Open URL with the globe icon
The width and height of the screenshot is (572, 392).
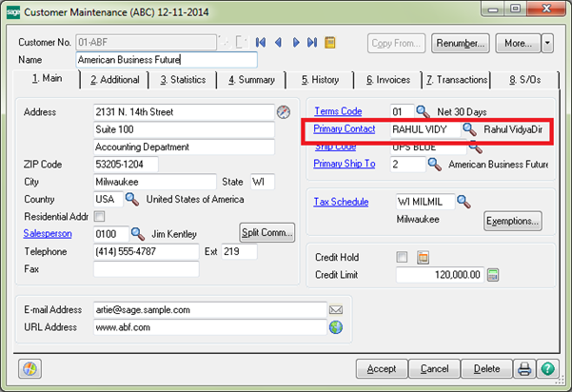336,327
